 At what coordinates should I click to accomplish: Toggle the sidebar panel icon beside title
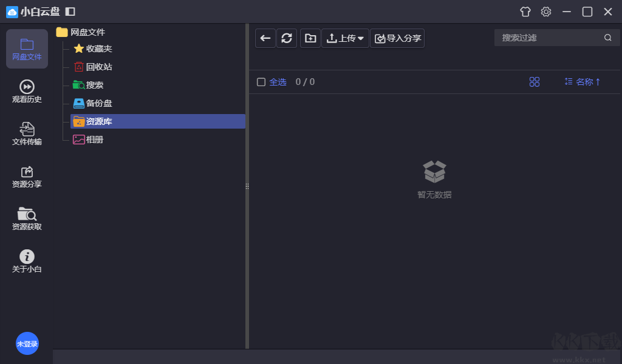click(x=70, y=12)
